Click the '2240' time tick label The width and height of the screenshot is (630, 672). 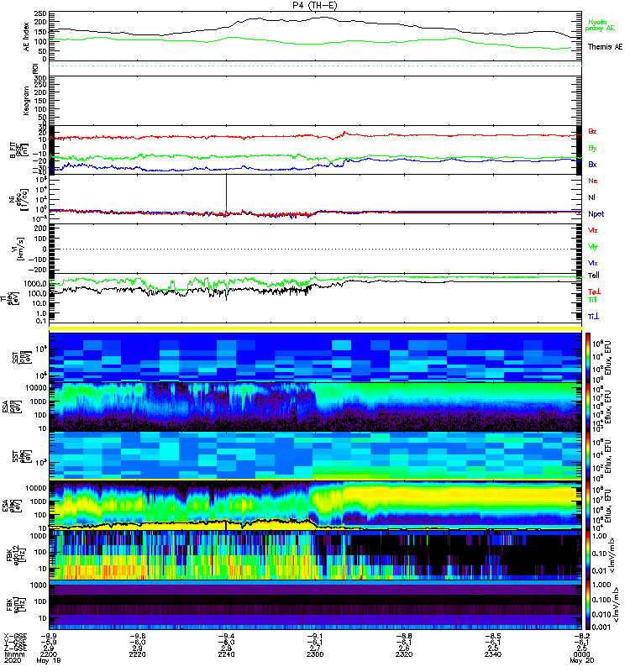pos(226,654)
